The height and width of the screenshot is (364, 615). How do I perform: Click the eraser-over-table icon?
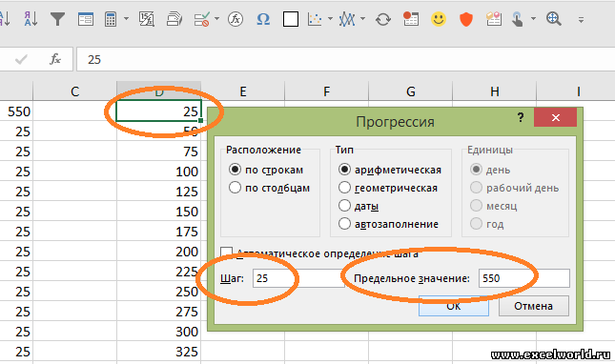tap(494, 19)
